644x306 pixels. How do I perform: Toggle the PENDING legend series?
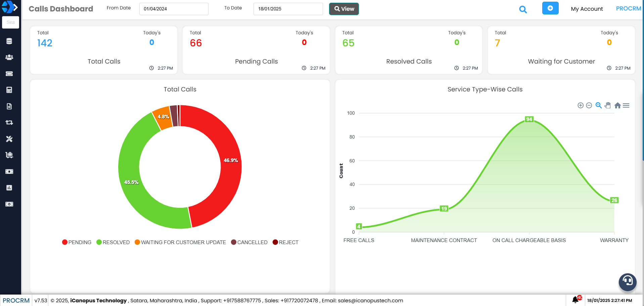click(x=77, y=242)
